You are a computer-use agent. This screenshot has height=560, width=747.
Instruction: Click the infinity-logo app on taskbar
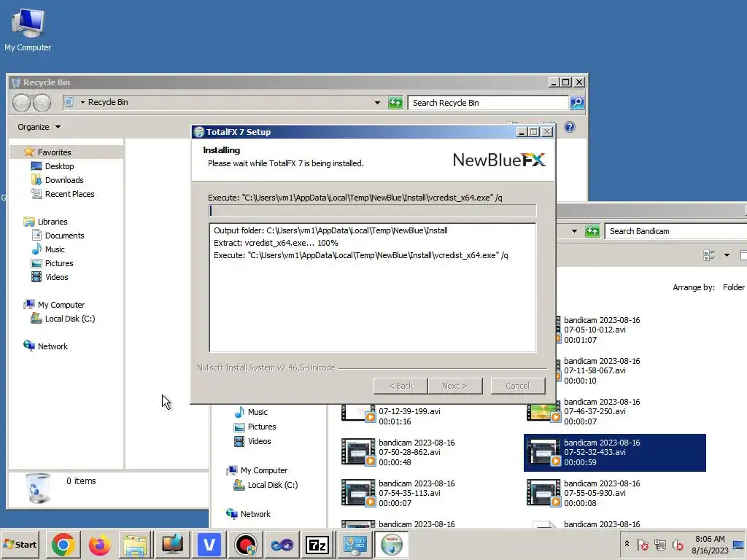point(282,545)
